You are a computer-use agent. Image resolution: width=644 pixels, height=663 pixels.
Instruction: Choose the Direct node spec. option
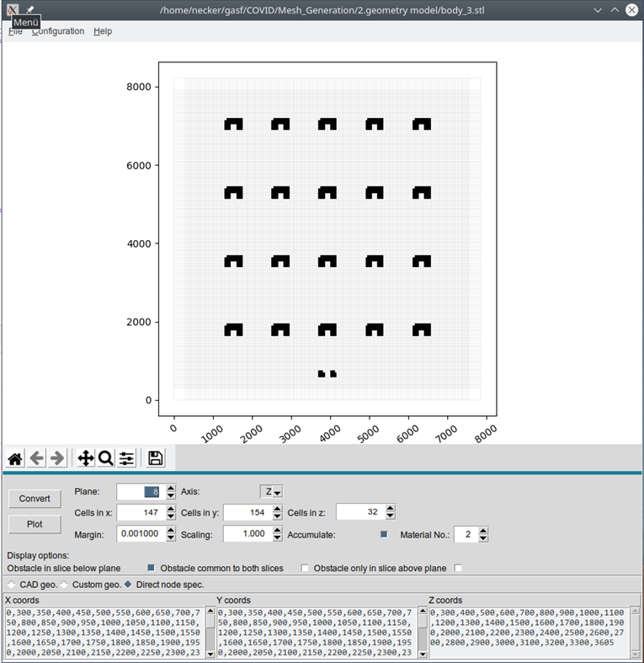(128, 585)
